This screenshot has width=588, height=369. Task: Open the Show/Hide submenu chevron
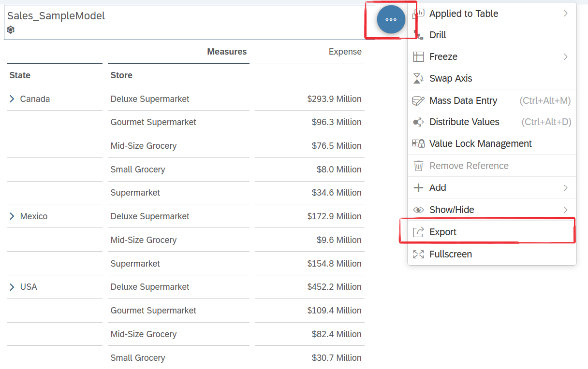coord(565,210)
